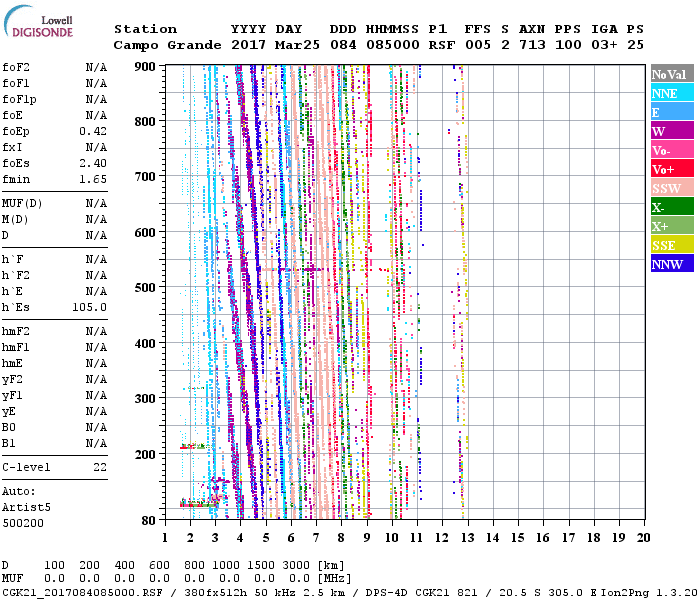This screenshot has height=600, width=700.
Task: Click the C-level value 22
Action: [100, 467]
